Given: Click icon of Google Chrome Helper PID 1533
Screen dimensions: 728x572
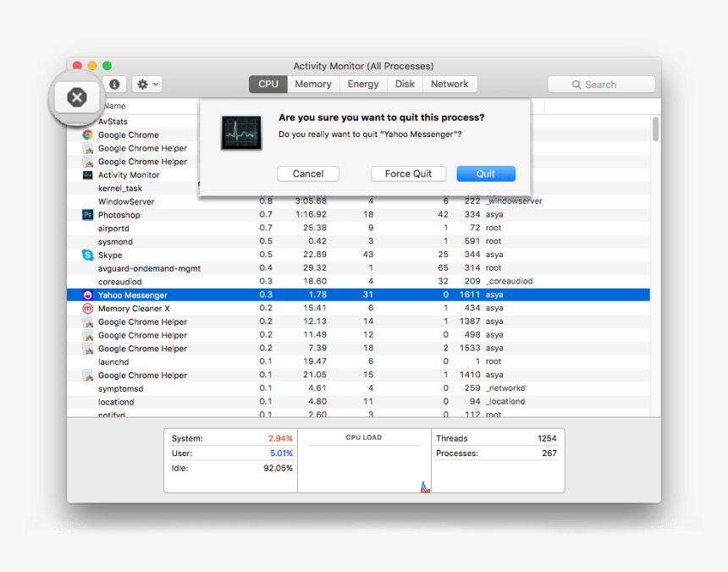Looking at the screenshot, I should (87, 349).
